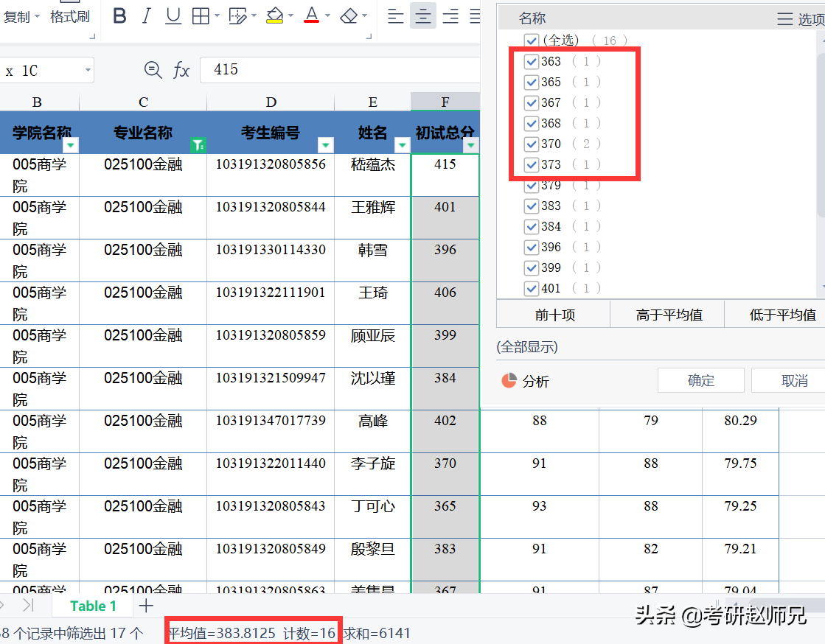Toggle bold formatting
Image resolution: width=825 pixels, height=644 pixels.
tap(119, 15)
